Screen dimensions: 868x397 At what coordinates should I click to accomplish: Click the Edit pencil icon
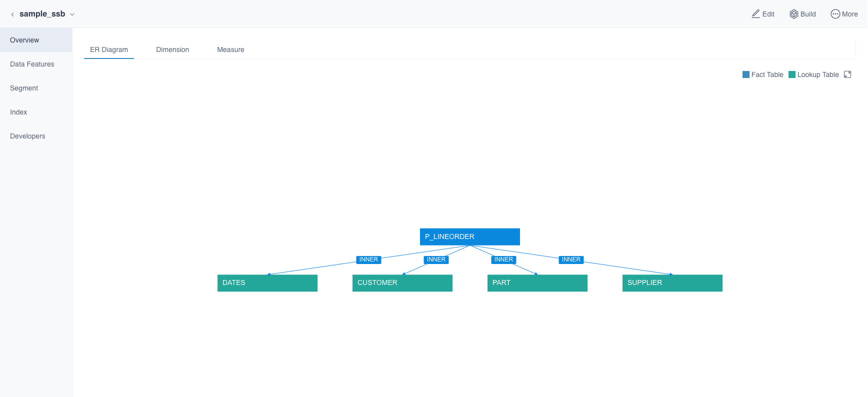(x=755, y=14)
